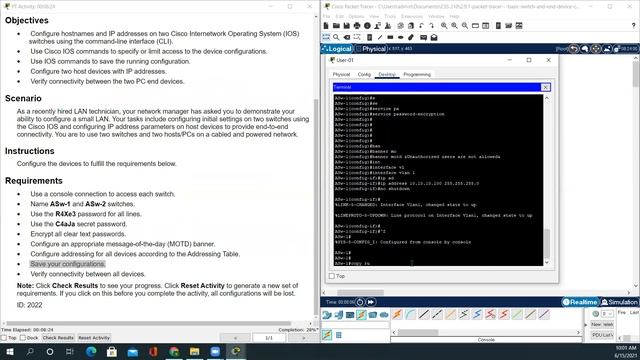The height and width of the screenshot is (360, 640).
Task: Open the Options menu
Action: point(356,16)
